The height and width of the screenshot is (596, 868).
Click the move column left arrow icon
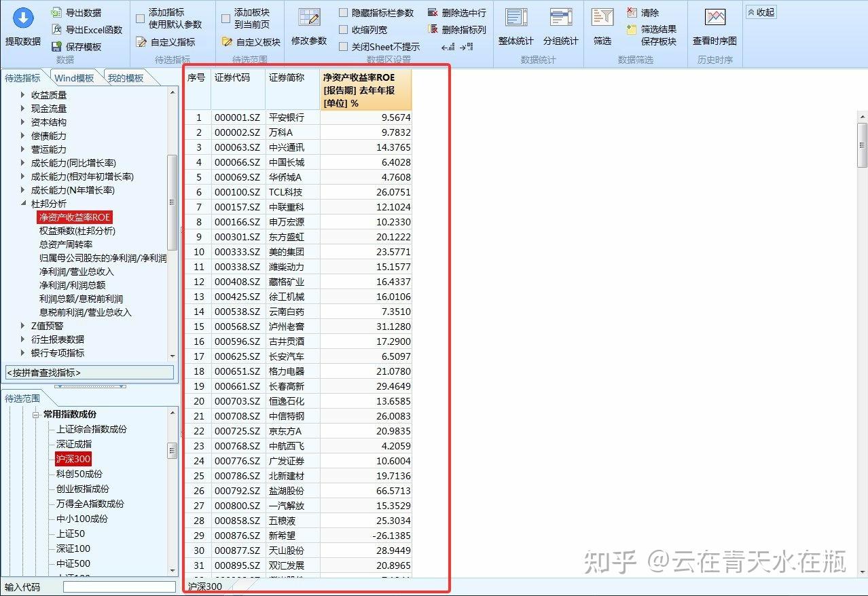[448, 47]
